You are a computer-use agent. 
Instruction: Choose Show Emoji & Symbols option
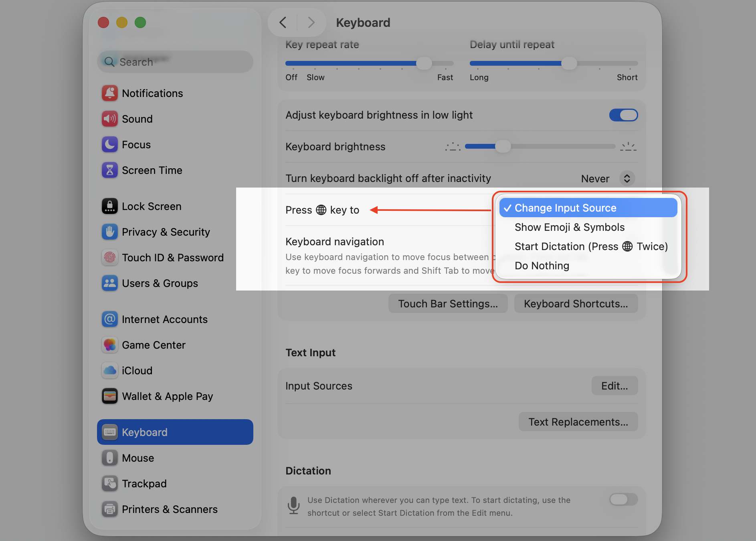[x=588, y=227]
